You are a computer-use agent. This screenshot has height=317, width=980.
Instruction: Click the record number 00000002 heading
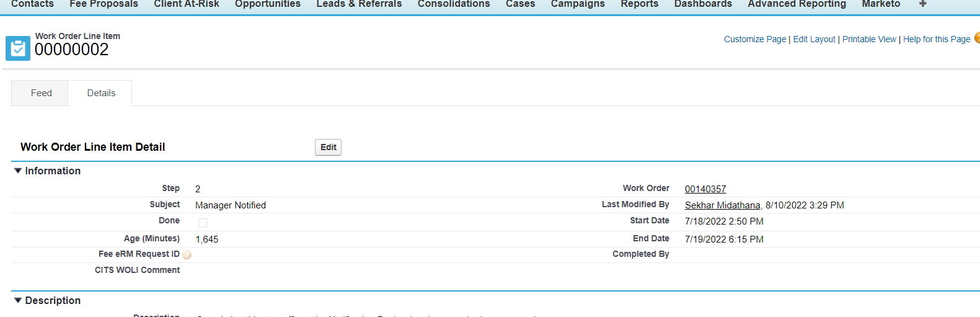[x=71, y=50]
